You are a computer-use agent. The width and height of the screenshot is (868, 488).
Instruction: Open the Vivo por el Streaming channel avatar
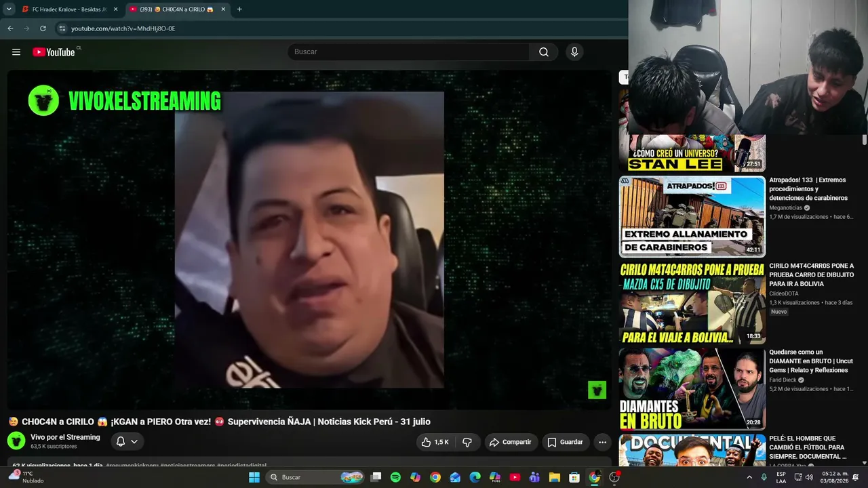tap(16, 441)
